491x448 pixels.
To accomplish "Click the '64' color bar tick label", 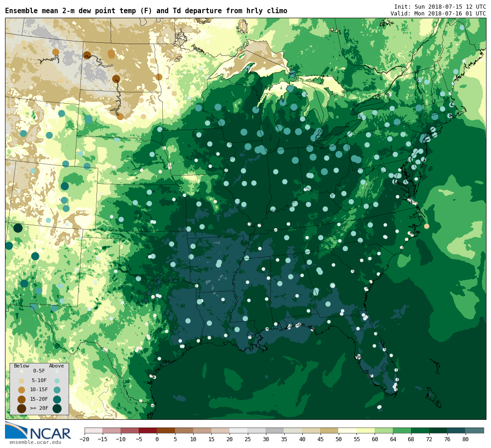I will point(393,439).
